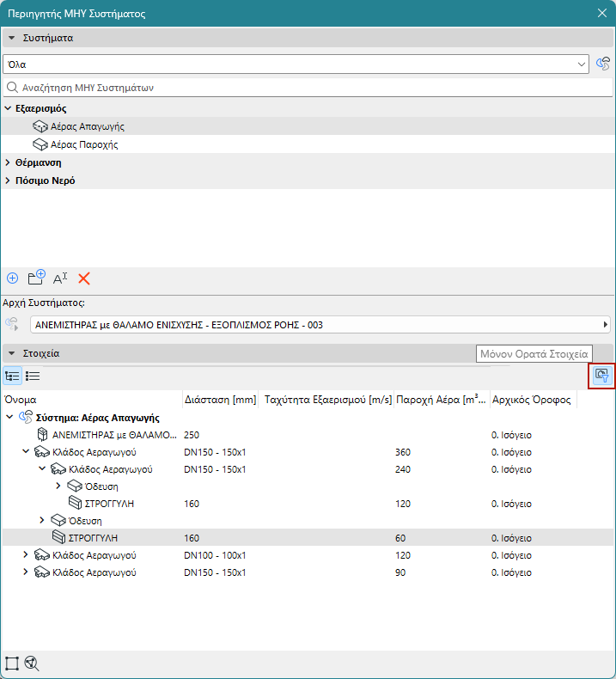This screenshot has height=679, width=616.
Task: Click the rename system icon
Action: click(60, 278)
